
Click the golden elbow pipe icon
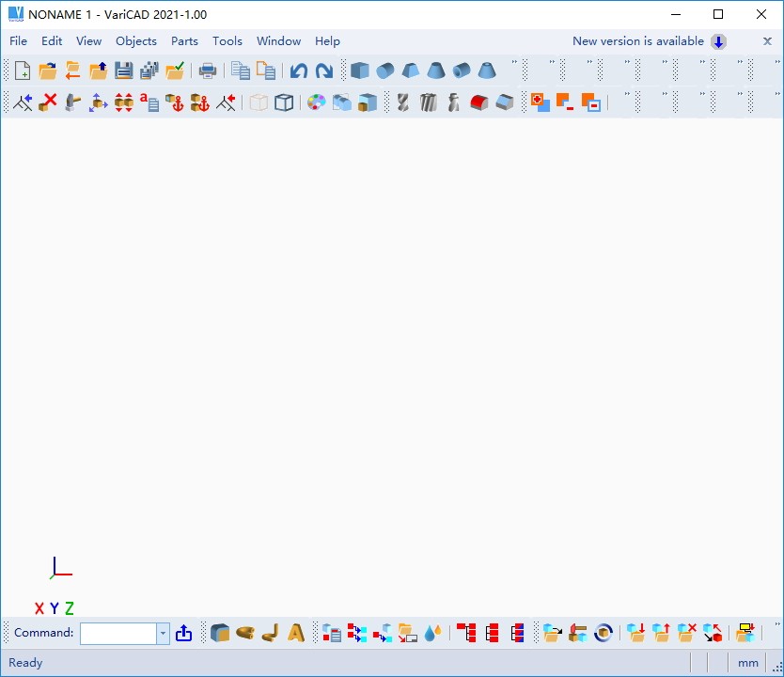(x=271, y=633)
